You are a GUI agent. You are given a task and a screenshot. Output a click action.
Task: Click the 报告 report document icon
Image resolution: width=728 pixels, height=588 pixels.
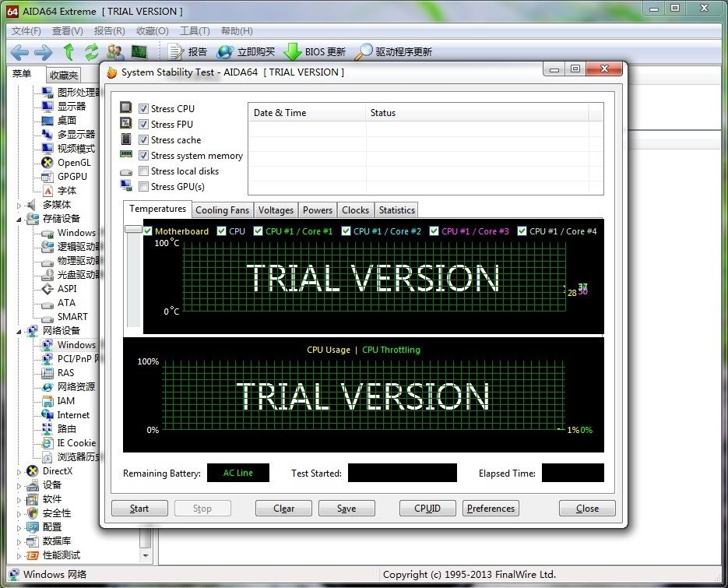click(175, 52)
